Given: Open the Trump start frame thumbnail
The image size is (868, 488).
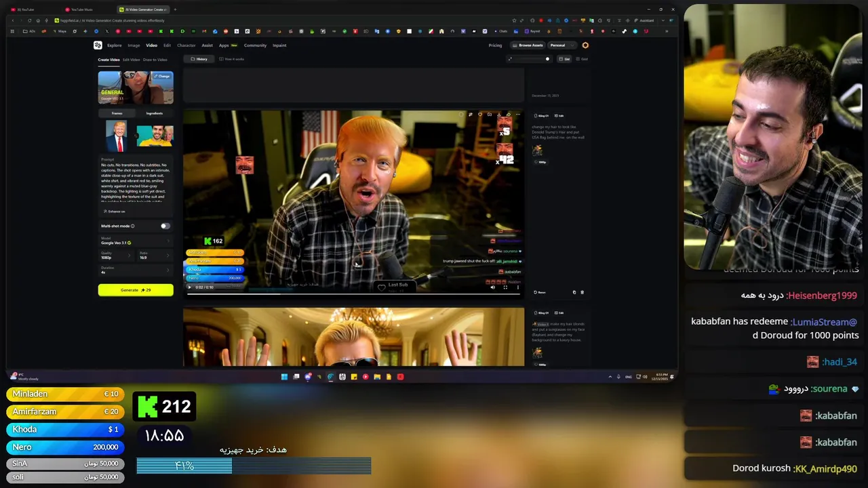Looking at the screenshot, I should click(x=116, y=136).
